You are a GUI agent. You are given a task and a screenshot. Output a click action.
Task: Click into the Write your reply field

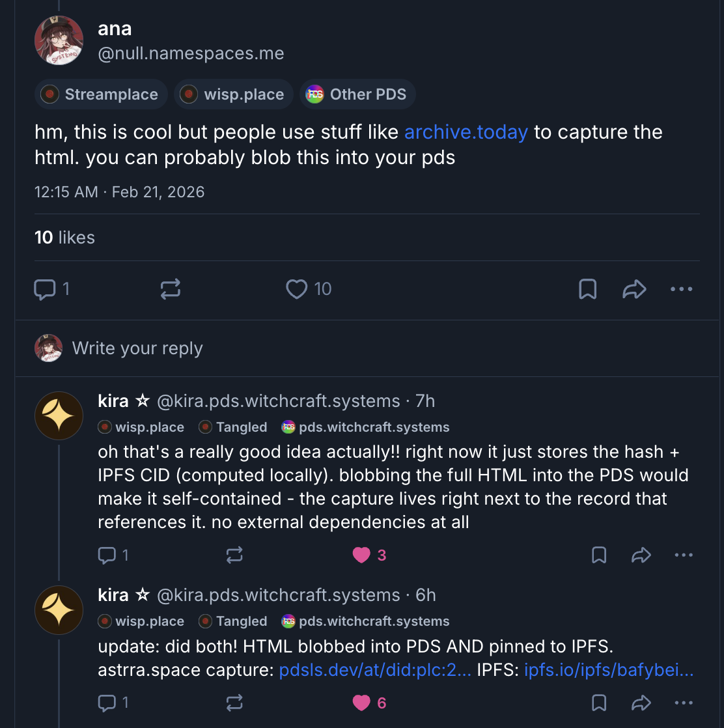(137, 348)
